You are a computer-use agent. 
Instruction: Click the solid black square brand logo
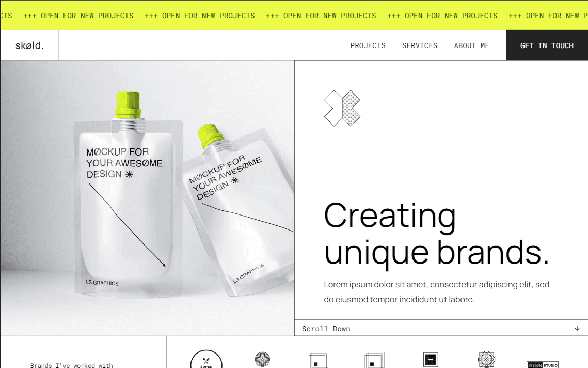(431, 360)
